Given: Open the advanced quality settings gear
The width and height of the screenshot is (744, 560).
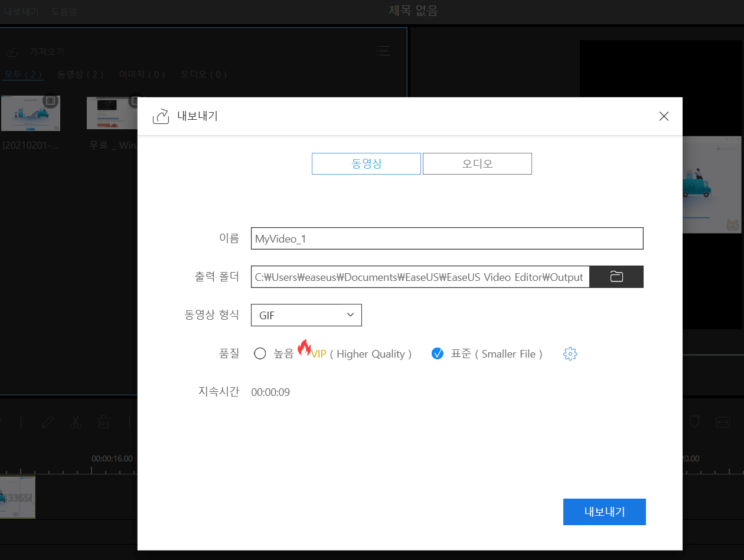Looking at the screenshot, I should point(569,353).
